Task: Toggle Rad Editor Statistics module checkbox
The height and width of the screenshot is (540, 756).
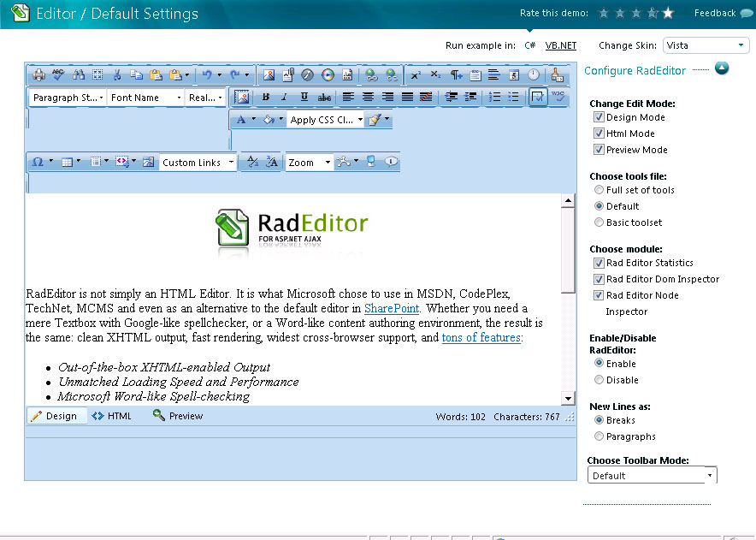Action: click(599, 263)
